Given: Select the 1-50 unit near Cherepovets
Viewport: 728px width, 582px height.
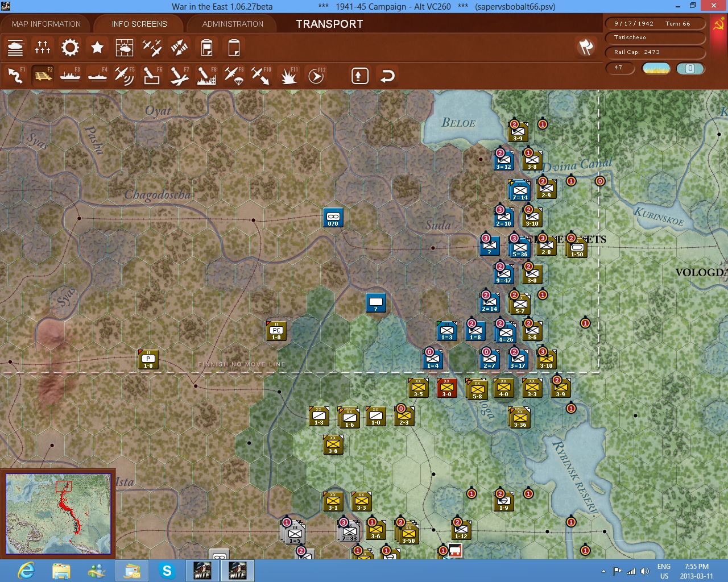Looking at the screenshot, I should pyautogui.click(x=577, y=247).
